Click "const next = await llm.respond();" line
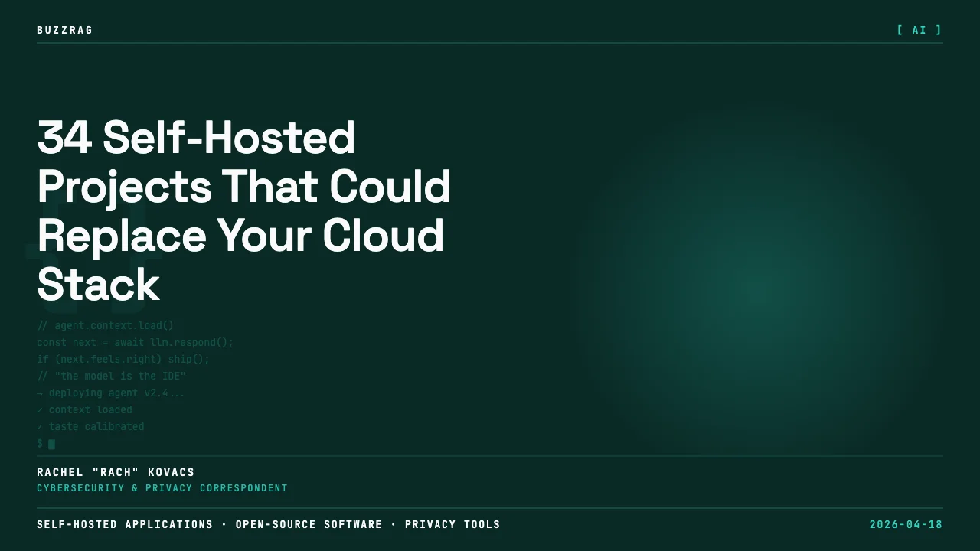 tap(135, 343)
